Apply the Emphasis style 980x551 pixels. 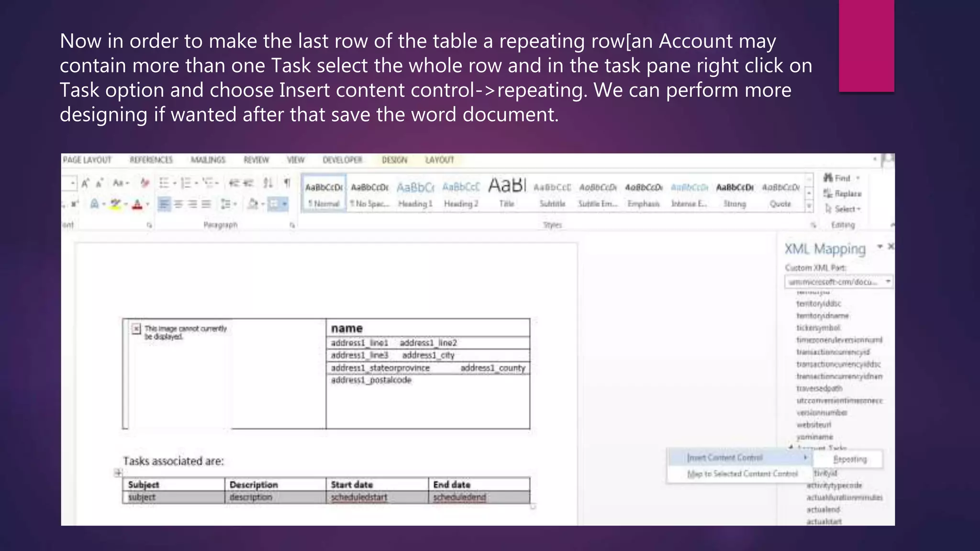tap(644, 194)
